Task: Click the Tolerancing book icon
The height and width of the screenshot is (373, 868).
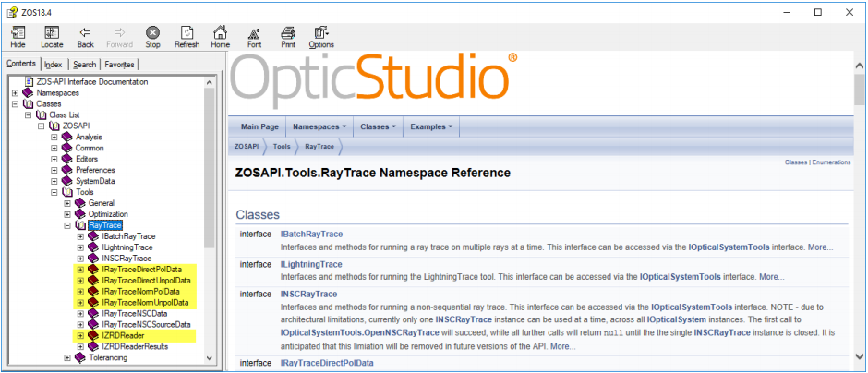Action: pos(80,358)
